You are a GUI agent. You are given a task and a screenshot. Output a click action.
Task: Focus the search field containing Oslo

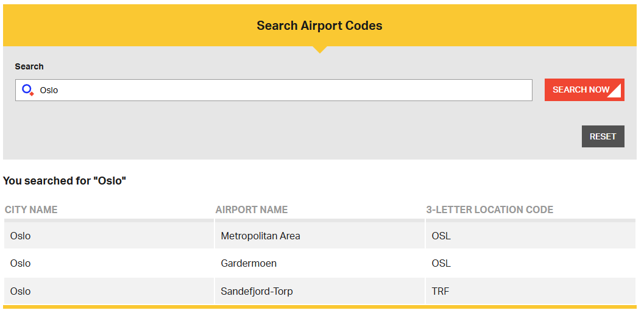(x=274, y=90)
